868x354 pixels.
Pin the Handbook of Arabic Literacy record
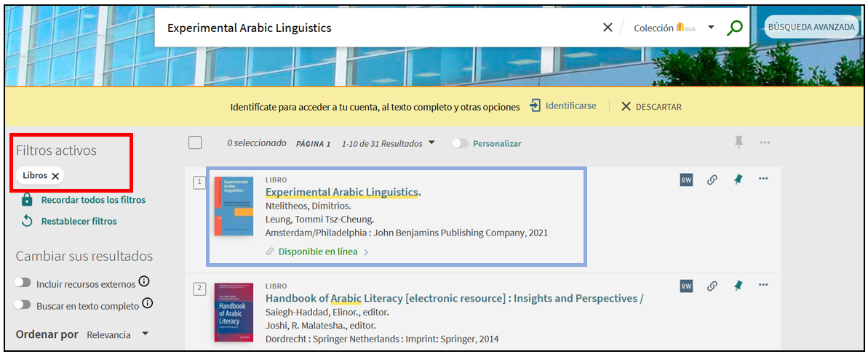coord(738,286)
